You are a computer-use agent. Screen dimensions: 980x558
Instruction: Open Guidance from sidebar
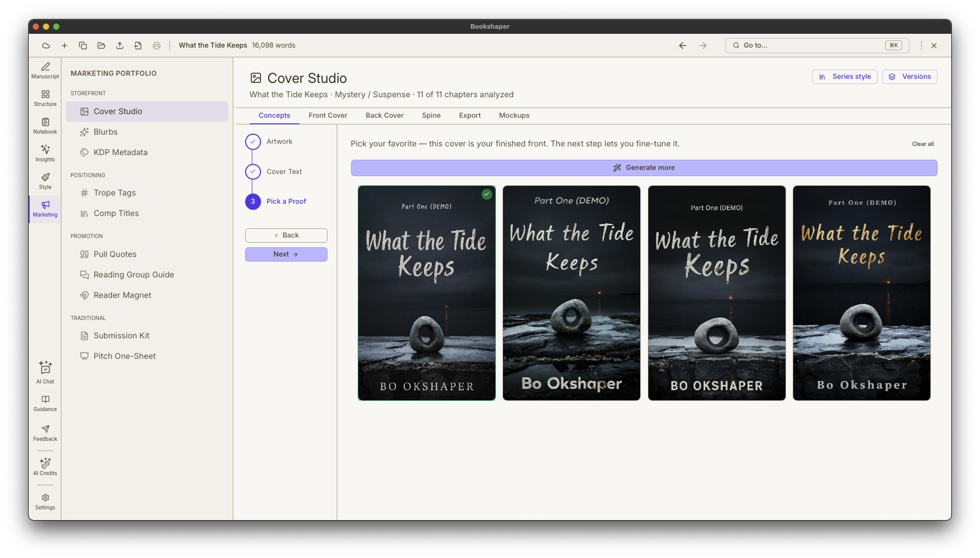pyautogui.click(x=45, y=403)
